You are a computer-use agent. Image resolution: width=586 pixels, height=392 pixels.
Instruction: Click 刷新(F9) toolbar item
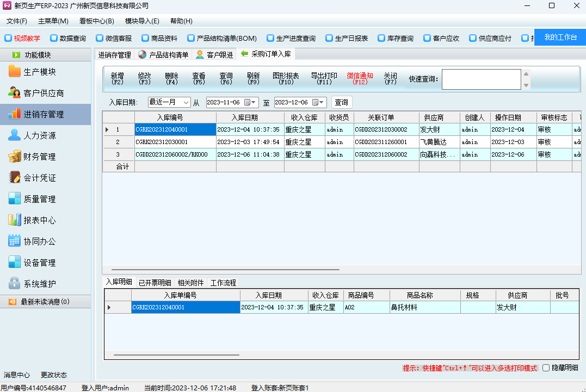click(x=253, y=79)
